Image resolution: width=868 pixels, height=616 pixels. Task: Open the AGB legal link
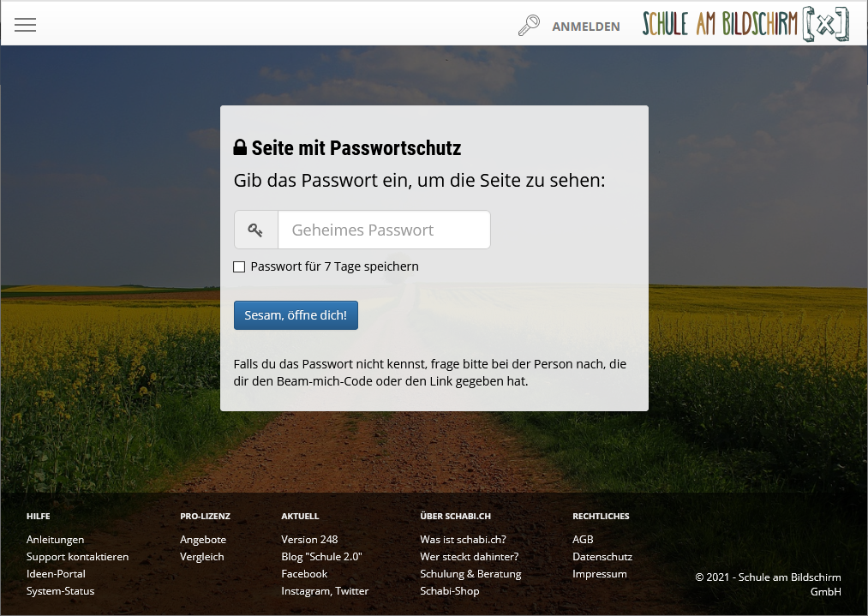coord(583,539)
